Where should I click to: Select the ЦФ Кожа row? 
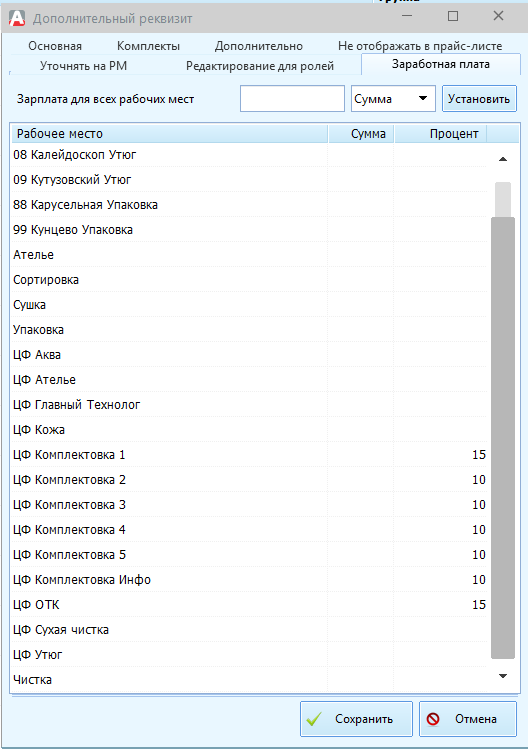click(x=249, y=429)
